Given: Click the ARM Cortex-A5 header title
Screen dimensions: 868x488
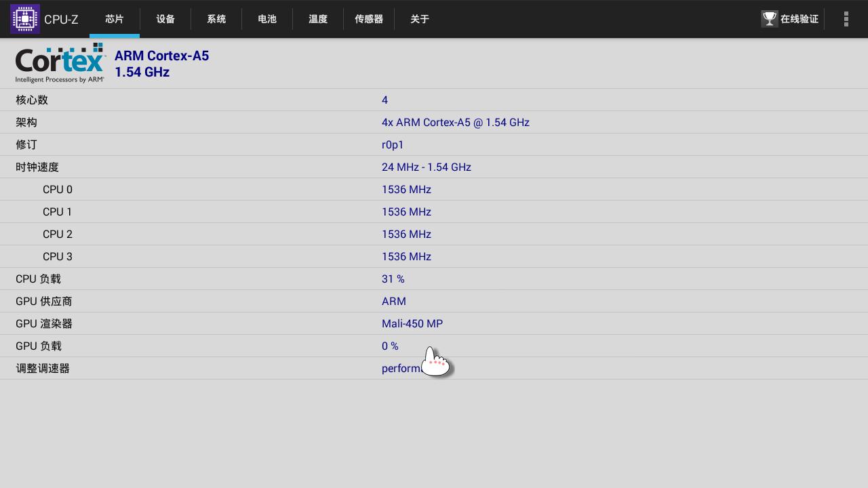Looking at the screenshot, I should (x=161, y=56).
